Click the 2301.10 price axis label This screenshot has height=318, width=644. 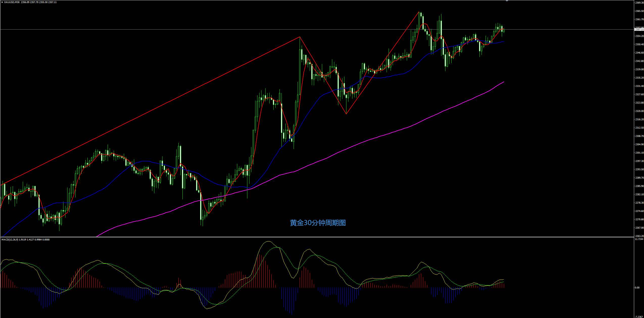click(639, 153)
